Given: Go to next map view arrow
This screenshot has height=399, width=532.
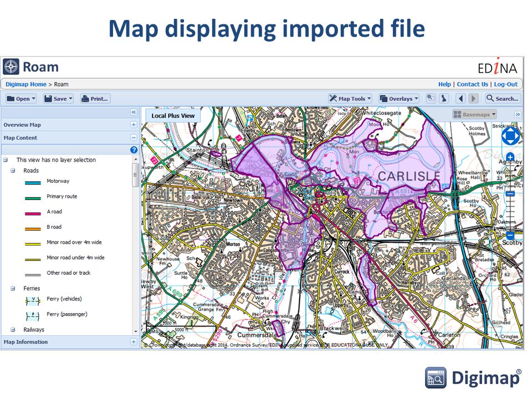Looking at the screenshot, I should click(x=473, y=99).
